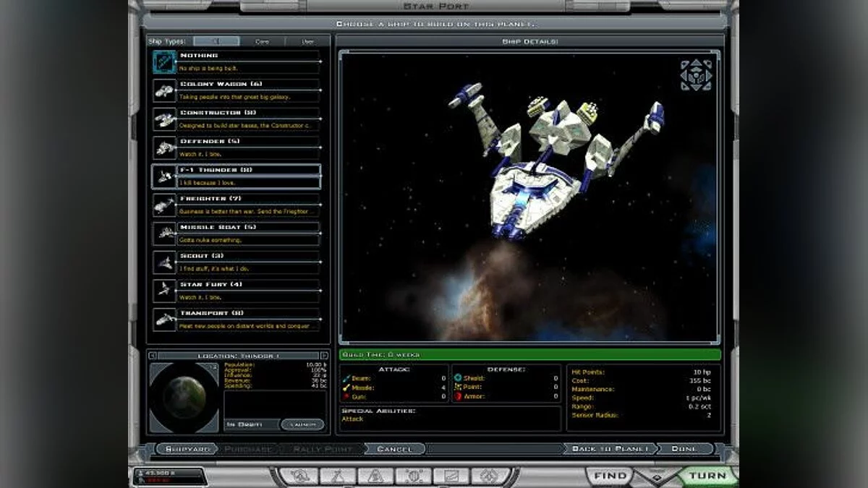Click the Armor defense icon
868x488 pixels.
(x=458, y=396)
